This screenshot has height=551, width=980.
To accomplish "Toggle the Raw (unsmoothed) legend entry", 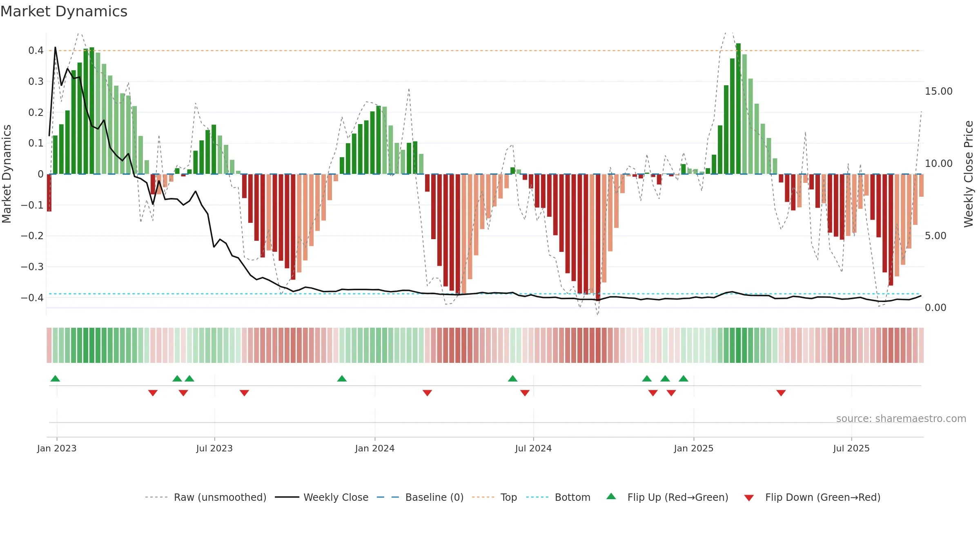I will (205, 497).
